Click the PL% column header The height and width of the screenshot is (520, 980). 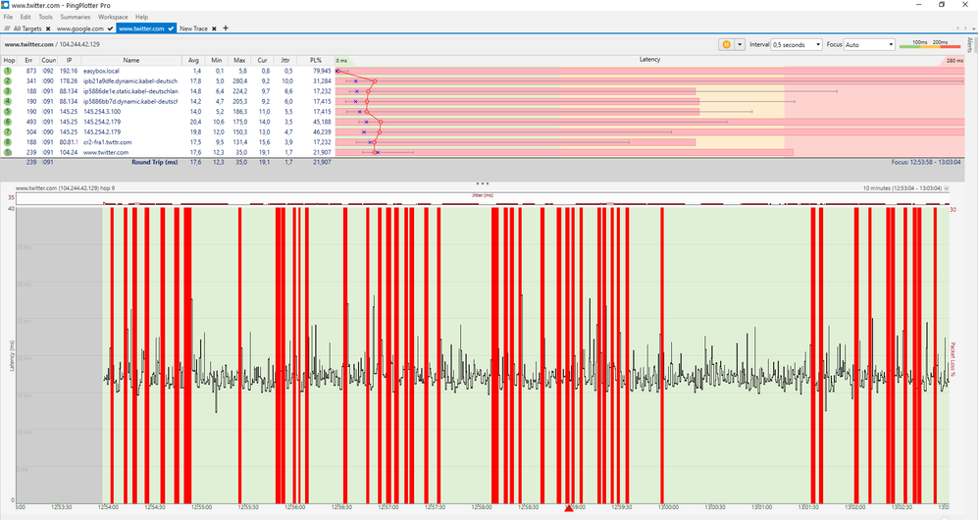(x=316, y=60)
